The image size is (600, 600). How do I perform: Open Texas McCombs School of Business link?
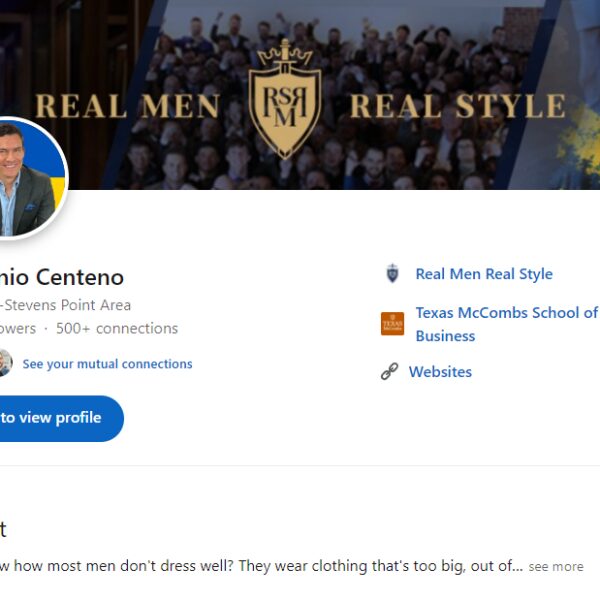[x=506, y=324]
